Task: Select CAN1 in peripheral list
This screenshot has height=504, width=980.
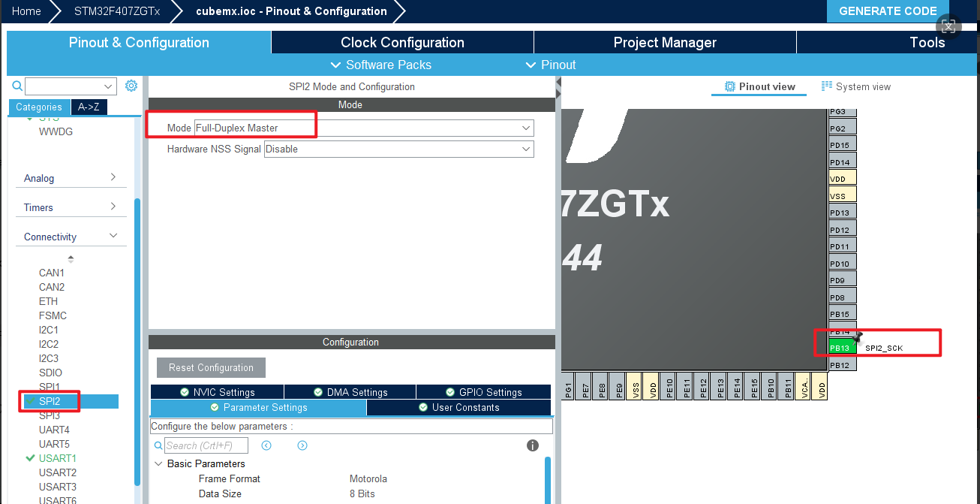Action: (52, 273)
